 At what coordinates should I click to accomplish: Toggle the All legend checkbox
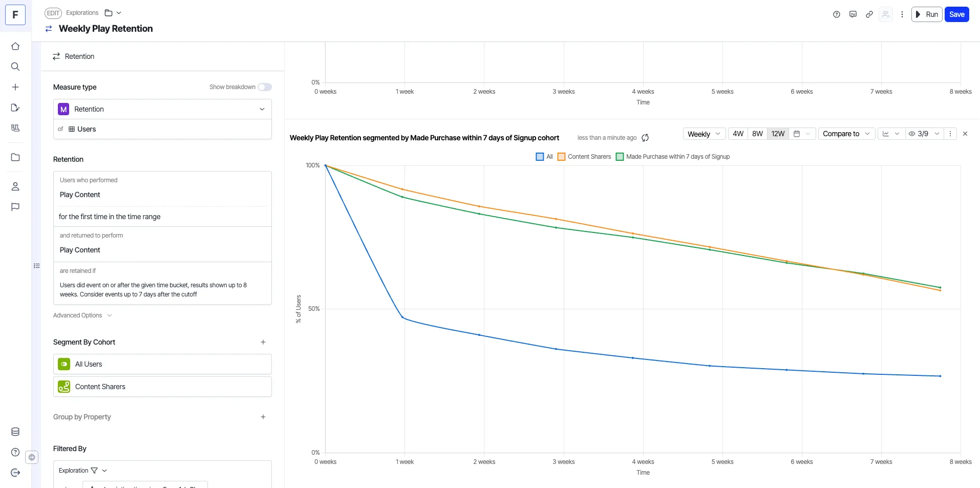coord(540,157)
